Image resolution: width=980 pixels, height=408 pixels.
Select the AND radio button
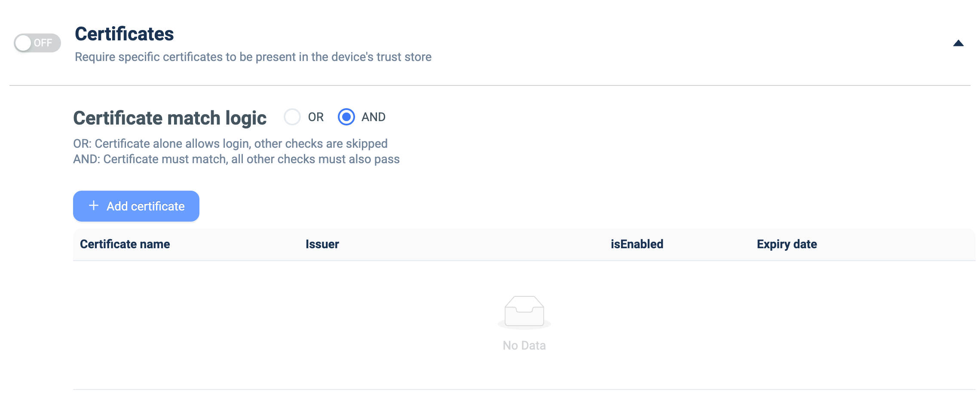(346, 117)
